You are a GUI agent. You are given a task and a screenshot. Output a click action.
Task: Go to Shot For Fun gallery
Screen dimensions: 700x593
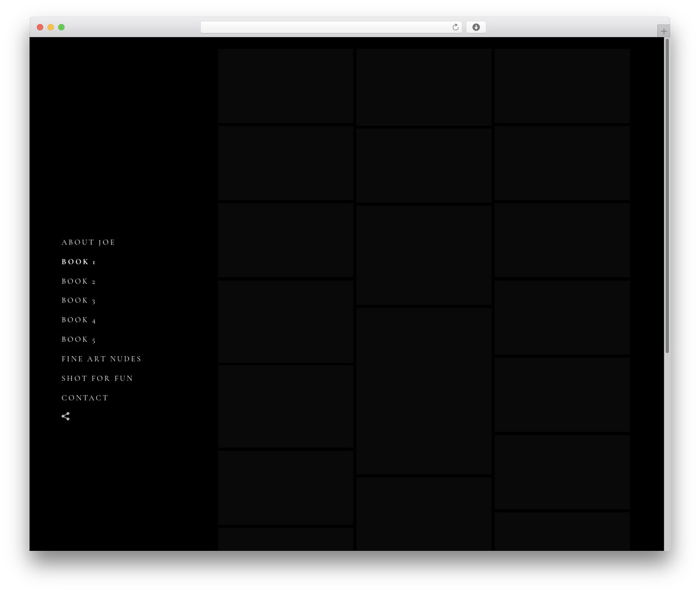97,379
